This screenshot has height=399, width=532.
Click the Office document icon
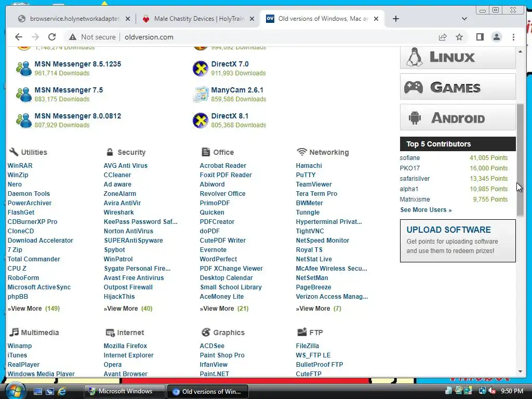[x=206, y=152]
